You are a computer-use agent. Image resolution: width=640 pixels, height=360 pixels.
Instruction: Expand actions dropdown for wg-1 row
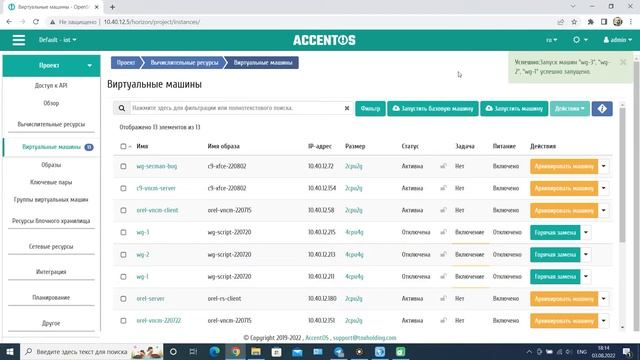pyautogui.click(x=586, y=276)
